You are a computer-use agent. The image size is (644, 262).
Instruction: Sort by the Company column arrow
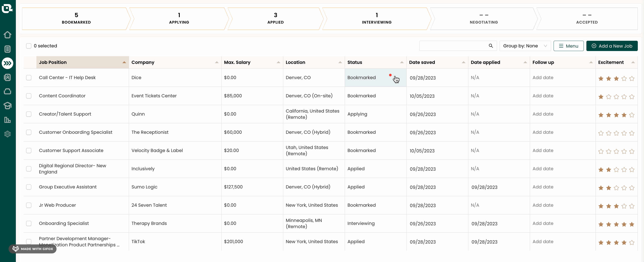(x=217, y=62)
